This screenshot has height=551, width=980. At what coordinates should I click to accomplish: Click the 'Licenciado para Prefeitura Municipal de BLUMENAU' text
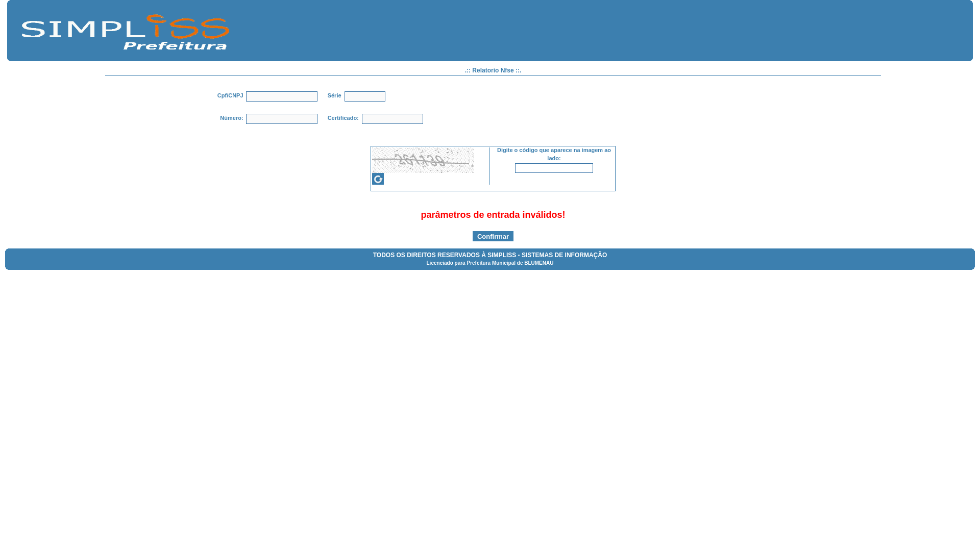pos(490,263)
